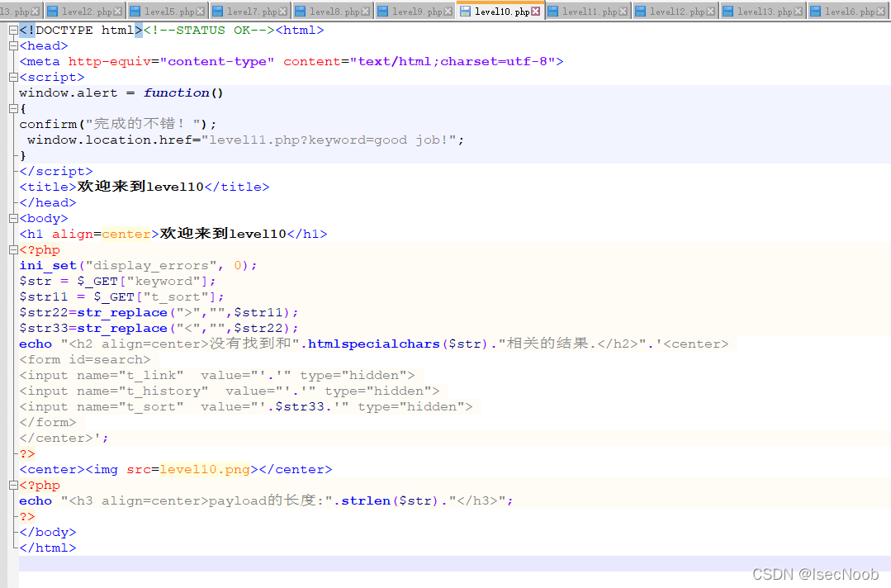Image resolution: width=891 pixels, height=588 pixels.
Task: Click the ini_set("display_errors", 0) line
Action: (x=138, y=265)
